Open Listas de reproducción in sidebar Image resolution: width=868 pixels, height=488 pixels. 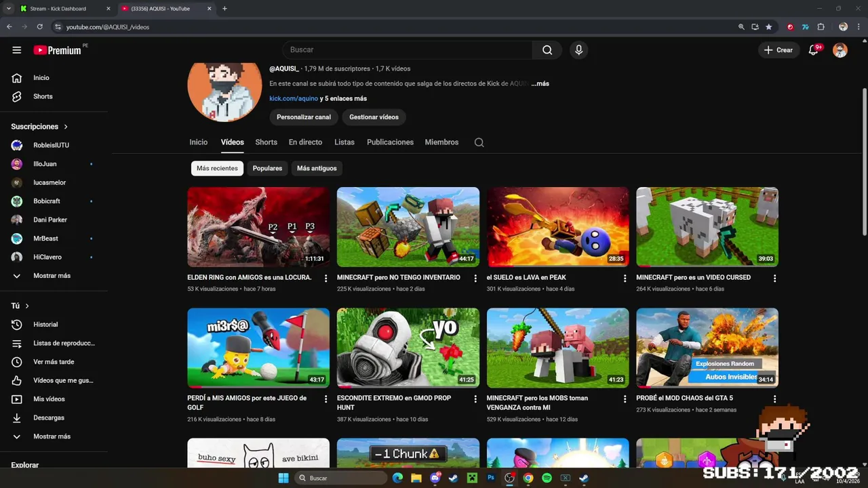pos(54,343)
